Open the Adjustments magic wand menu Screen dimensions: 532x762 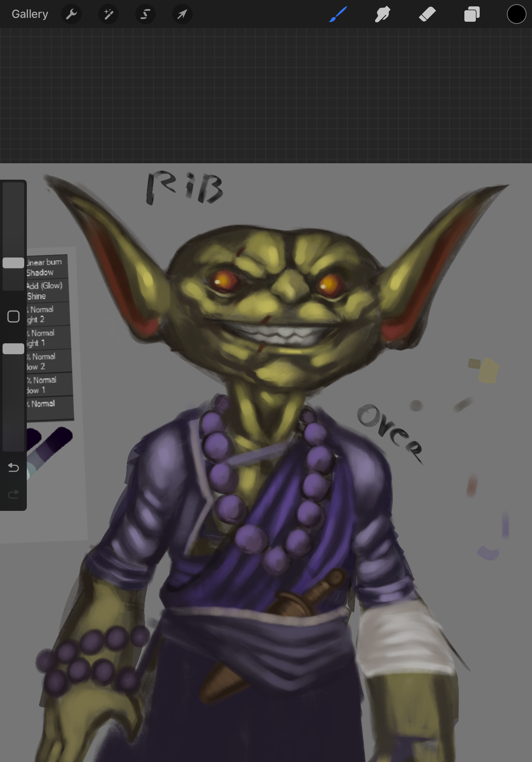click(108, 14)
